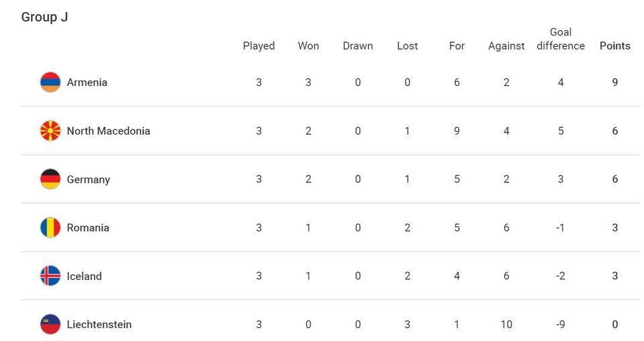The width and height of the screenshot is (644, 341).
Task: Select the Romania team name
Action: pyautogui.click(x=88, y=228)
